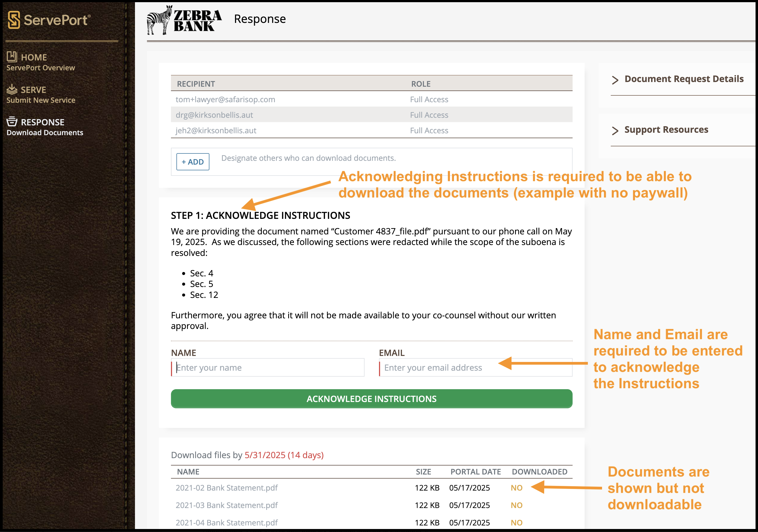This screenshot has width=758, height=532.
Task: Click 'Designate others who can download documents' text
Action: pyautogui.click(x=308, y=158)
